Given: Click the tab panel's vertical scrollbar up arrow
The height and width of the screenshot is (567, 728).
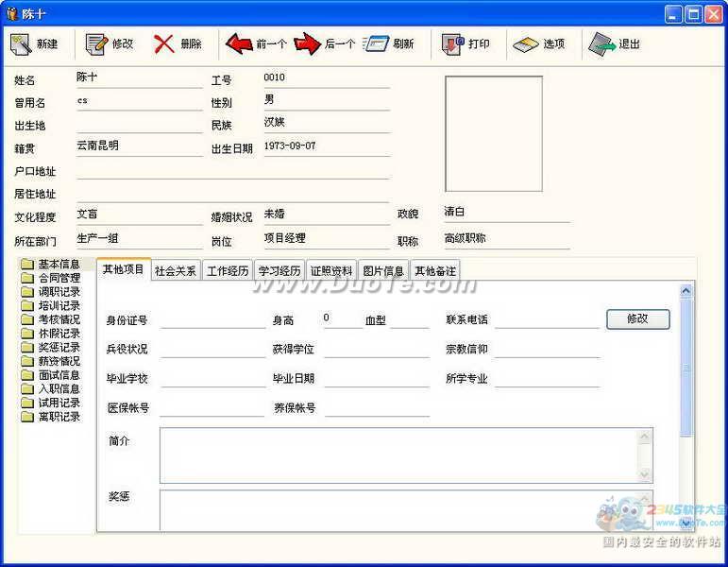Looking at the screenshot, I should point(686,291).
